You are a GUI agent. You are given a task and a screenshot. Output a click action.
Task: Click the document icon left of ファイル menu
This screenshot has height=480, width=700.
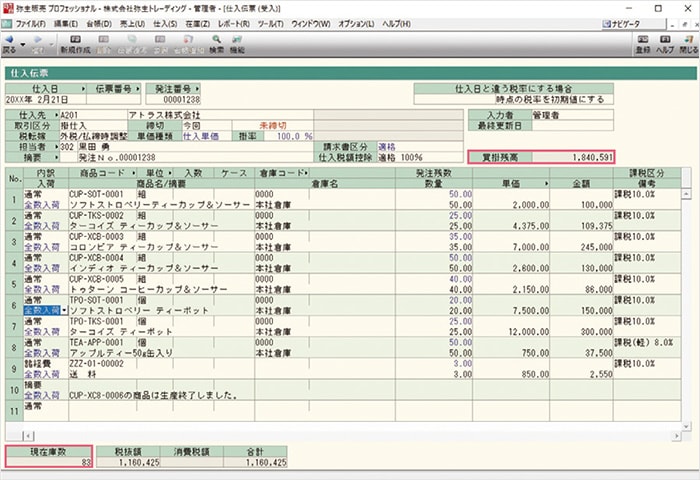pos(7,24)
